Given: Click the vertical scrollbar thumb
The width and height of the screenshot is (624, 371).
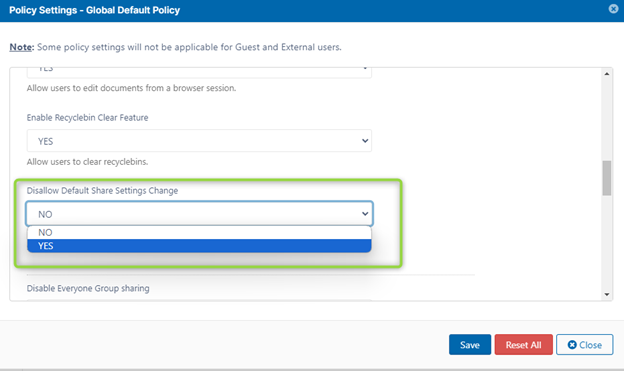Looking at the screenshot, I should pyautogui.click(x=606, y=178).
